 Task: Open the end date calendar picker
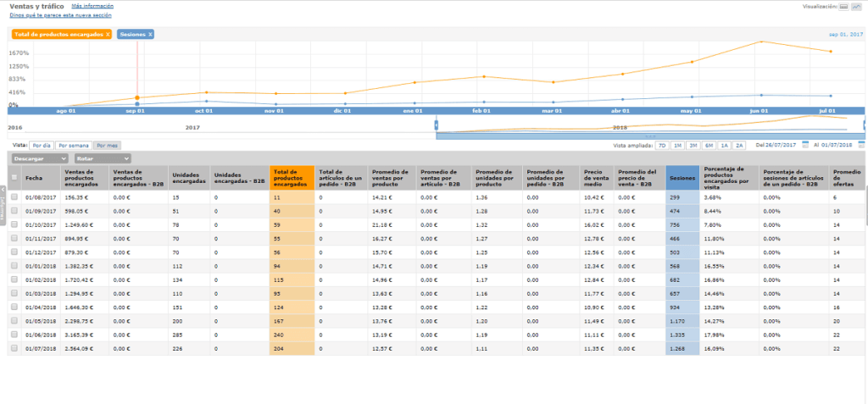(861, 145)
